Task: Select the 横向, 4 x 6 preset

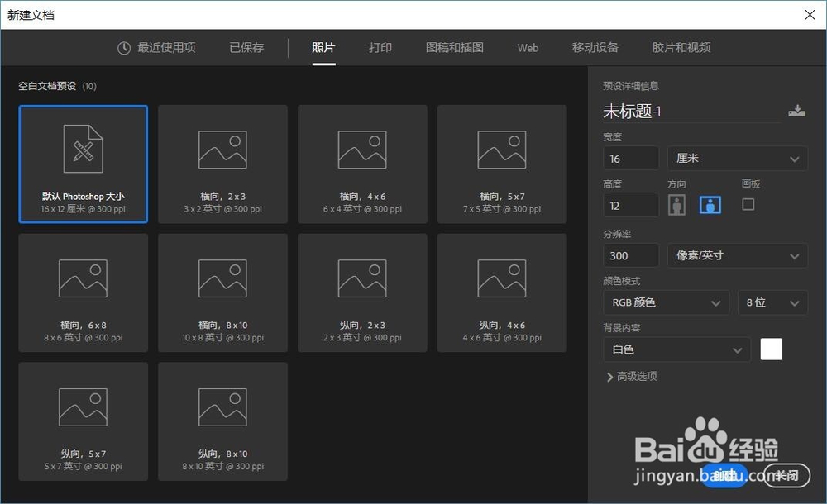Action: [x=362, y=164]
